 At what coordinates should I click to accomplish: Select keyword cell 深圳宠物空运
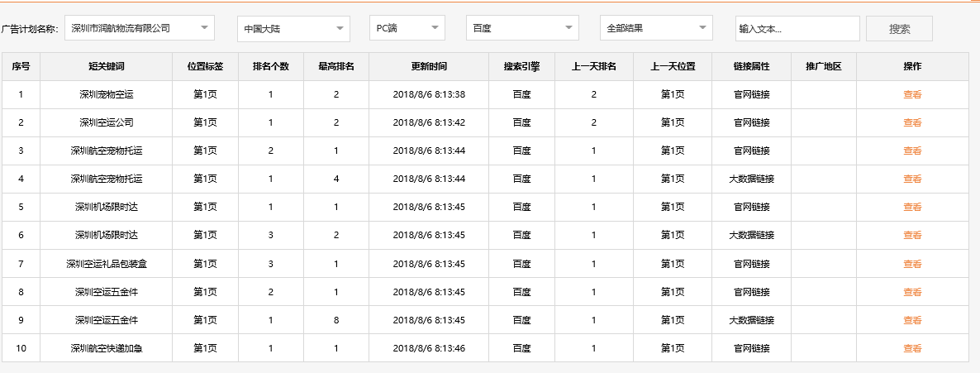coord(107,95)
